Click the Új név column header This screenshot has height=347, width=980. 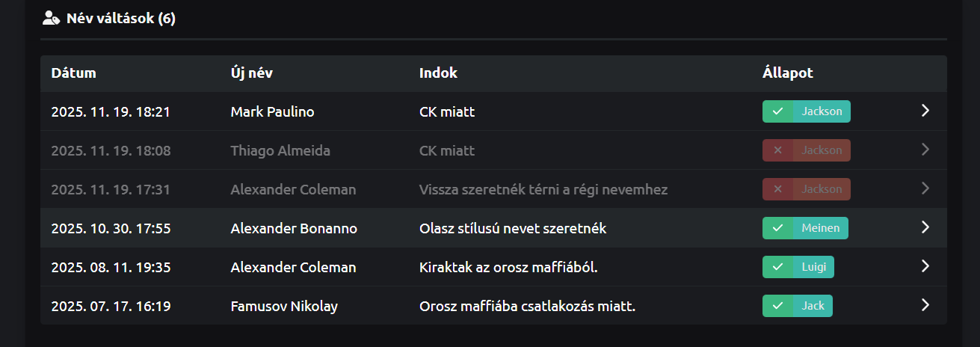coord(251,73)
